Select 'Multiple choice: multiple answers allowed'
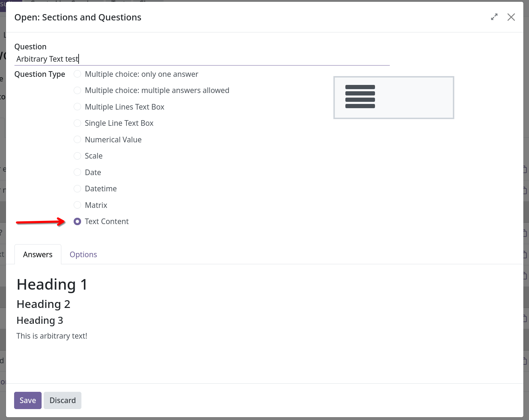Screen dimensions: 529x420 (77, 90)
